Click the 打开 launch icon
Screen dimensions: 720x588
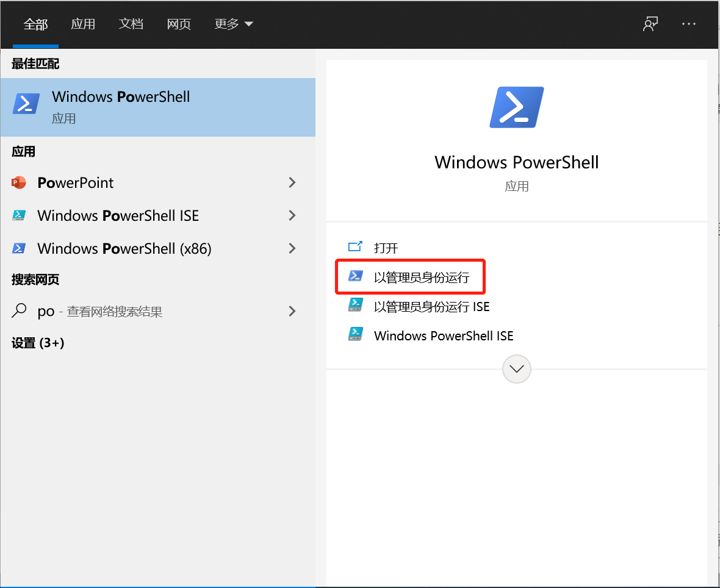point(356,247)
